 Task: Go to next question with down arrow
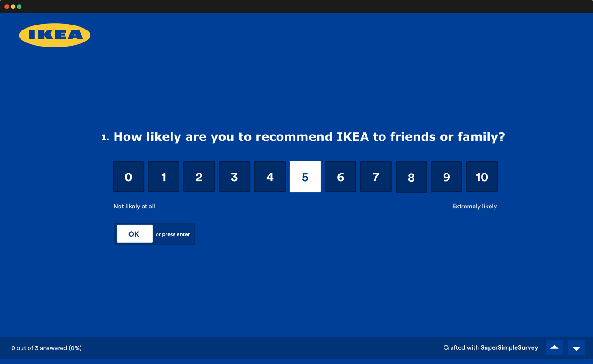[x=576, y=347]
